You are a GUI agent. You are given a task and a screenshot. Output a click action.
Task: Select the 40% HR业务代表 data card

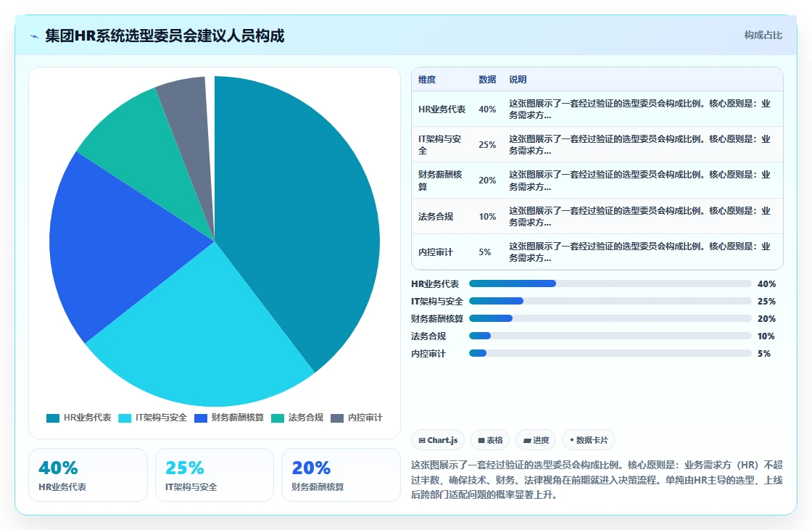tap(88, 475)
